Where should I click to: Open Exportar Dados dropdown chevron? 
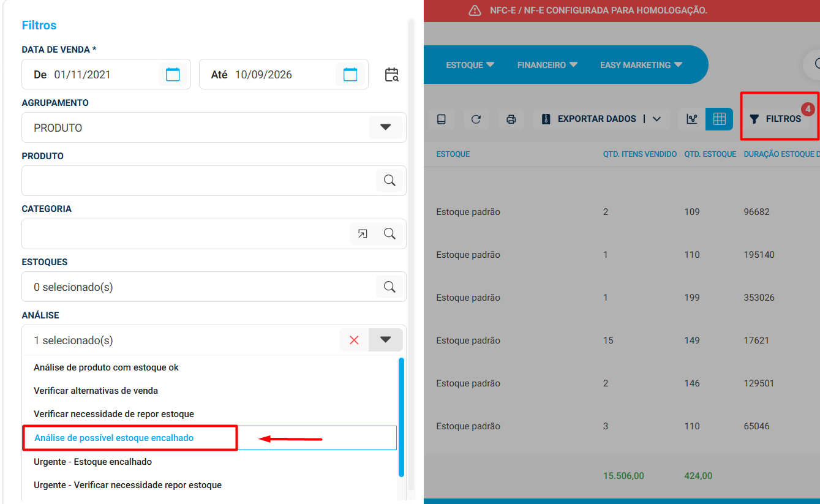[x=656, y=119]
